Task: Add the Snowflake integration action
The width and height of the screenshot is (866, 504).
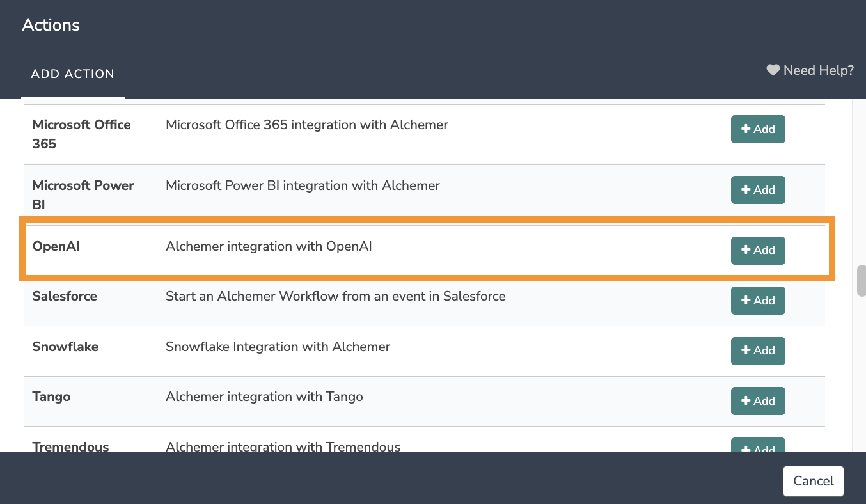Action: click(758, 350)
